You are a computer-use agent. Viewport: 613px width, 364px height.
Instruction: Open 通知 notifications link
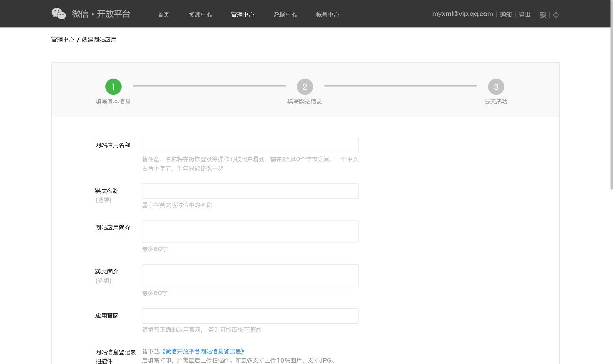pyautogui.click(x=506, y=15)
